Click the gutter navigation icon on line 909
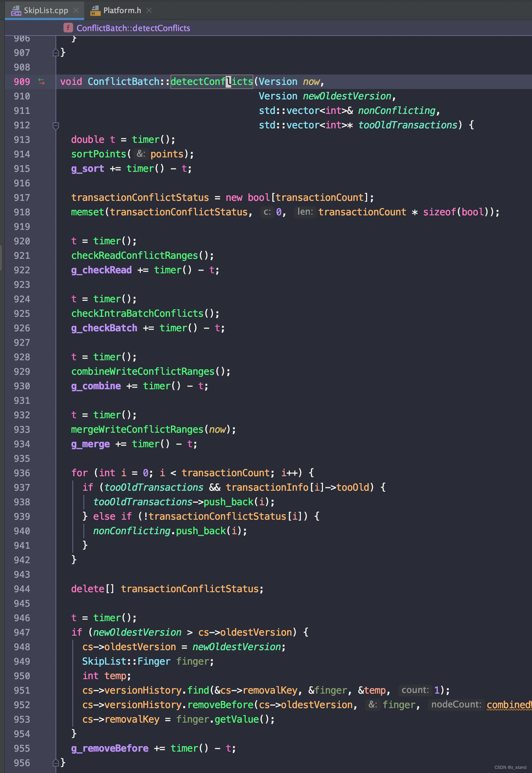The height and width of the screenshot is (773, 532). [x=41, y=81]
